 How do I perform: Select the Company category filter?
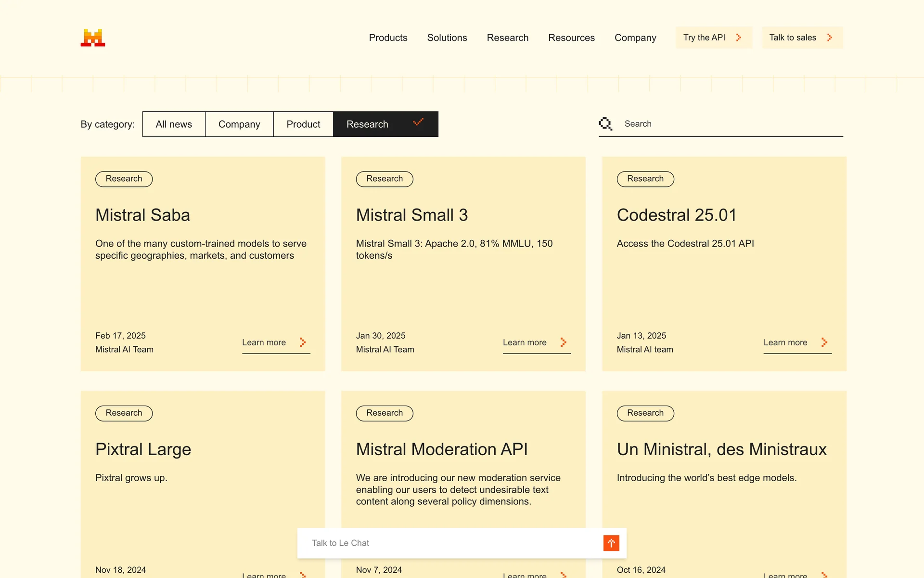click(x=239, y=124)
